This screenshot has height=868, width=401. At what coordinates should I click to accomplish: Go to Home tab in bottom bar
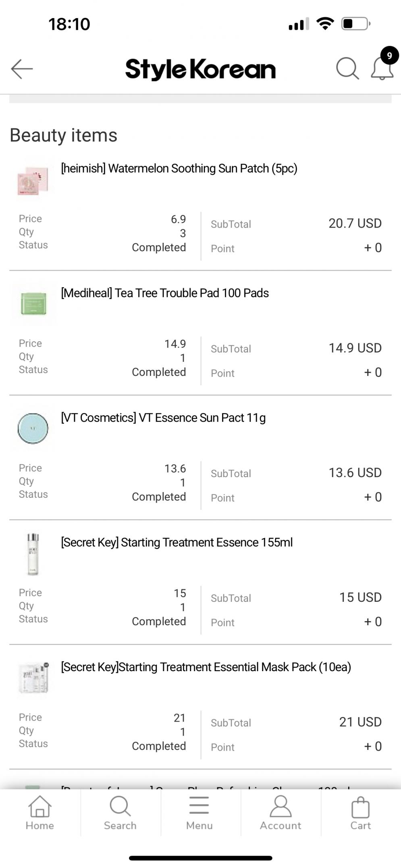(x=40, y=812)
